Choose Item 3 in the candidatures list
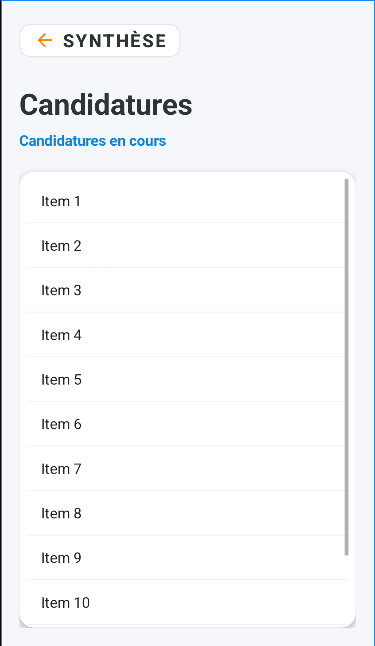Image resolution: width=375 pixels, height=646 pixels. [x=188, y=290]
